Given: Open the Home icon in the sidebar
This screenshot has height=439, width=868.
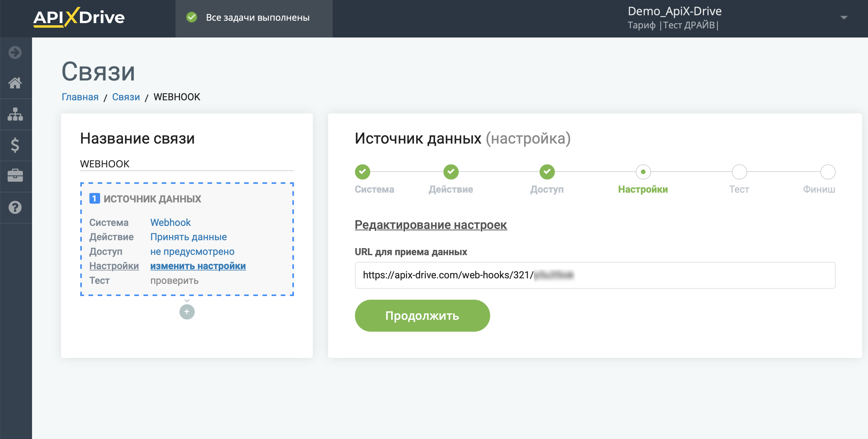Looking at the screenshot, I should pyautogui.click(x=15, y=83).
